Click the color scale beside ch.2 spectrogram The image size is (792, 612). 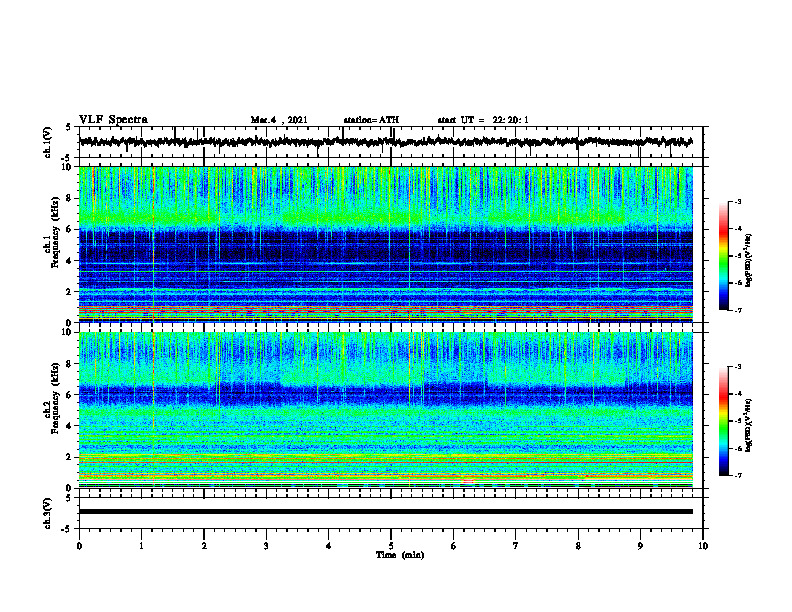[723, 421]
